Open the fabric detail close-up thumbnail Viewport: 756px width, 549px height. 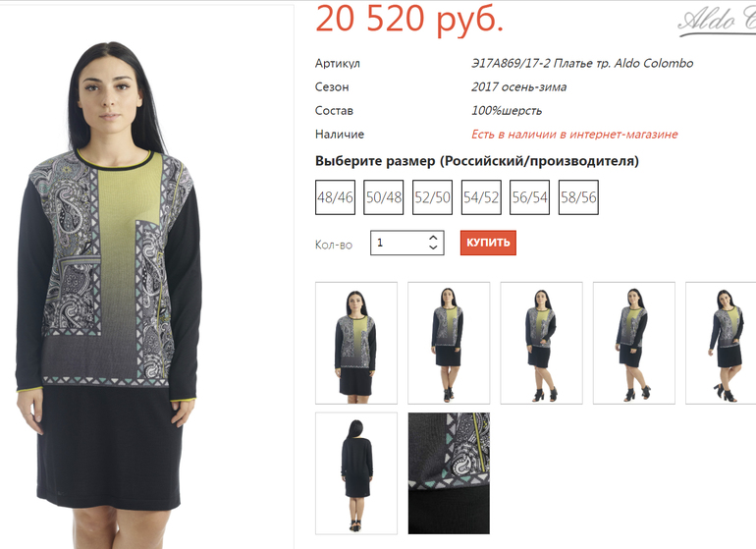click(x=449, y=473)
